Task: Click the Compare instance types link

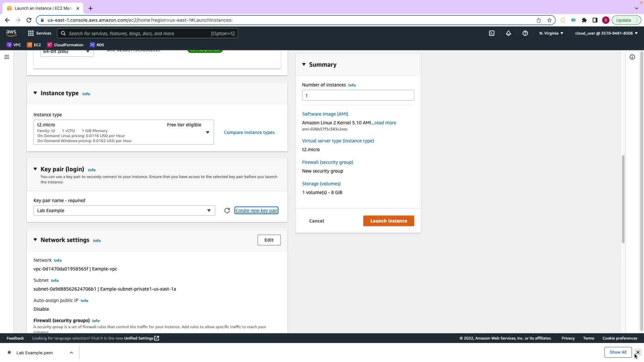Action: [x=249, y=132]
